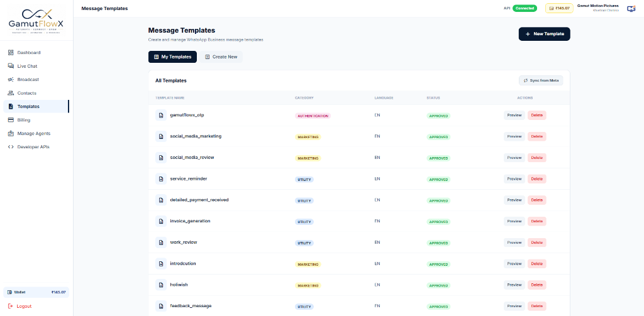Viewport: 644px width, 316px height.
Task: Click the social_media_review document icon
Action: [161, 158]
